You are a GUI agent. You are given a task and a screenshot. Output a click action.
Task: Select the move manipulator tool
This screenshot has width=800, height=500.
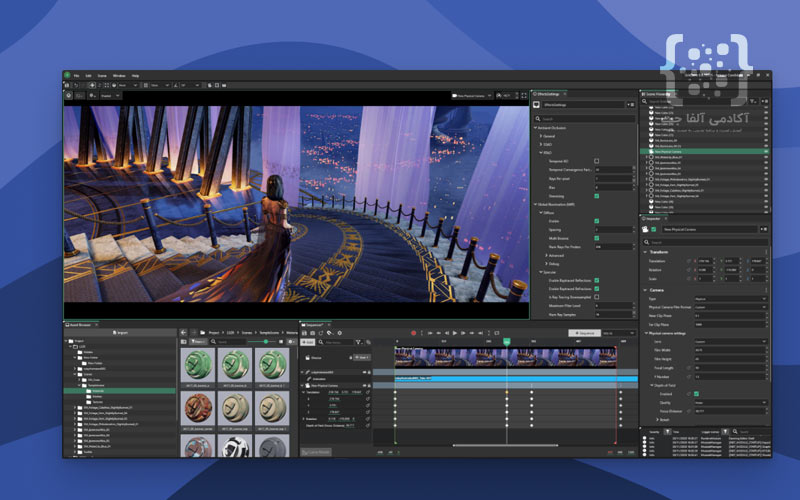pyautogui.click(x=92, y=85)
